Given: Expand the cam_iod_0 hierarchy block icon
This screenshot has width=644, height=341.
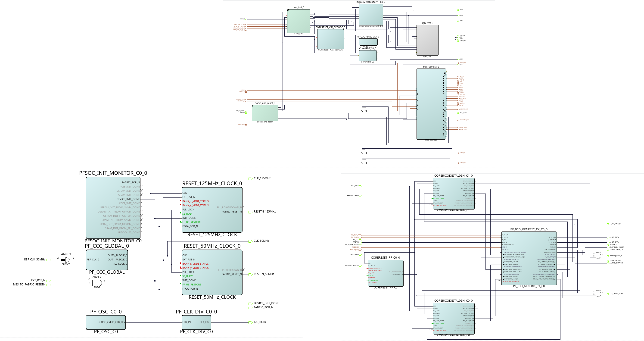Looking at the screenshot, I should pyautogui.click(x=288, y=10).
